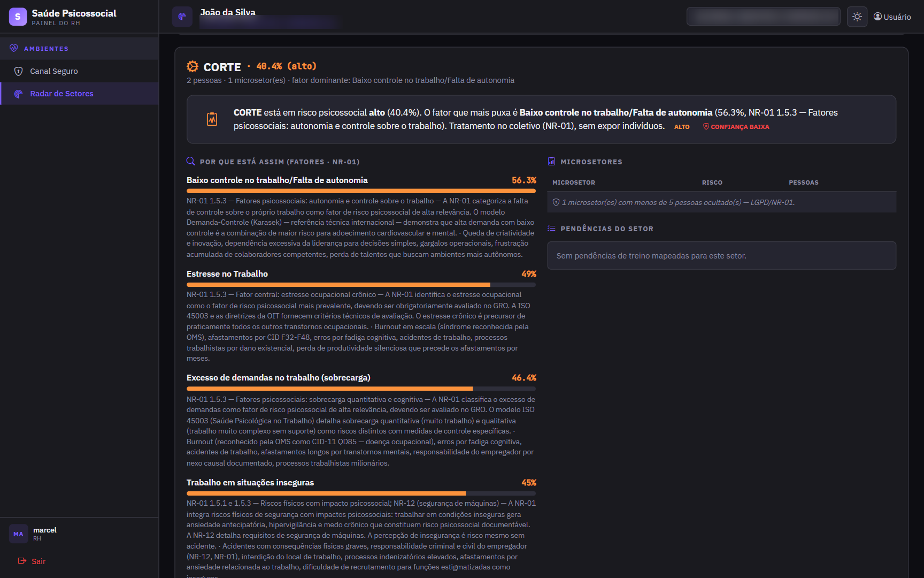Click the shield icon next to Confiança Baixa
The image size is (924, 578).
706,127
